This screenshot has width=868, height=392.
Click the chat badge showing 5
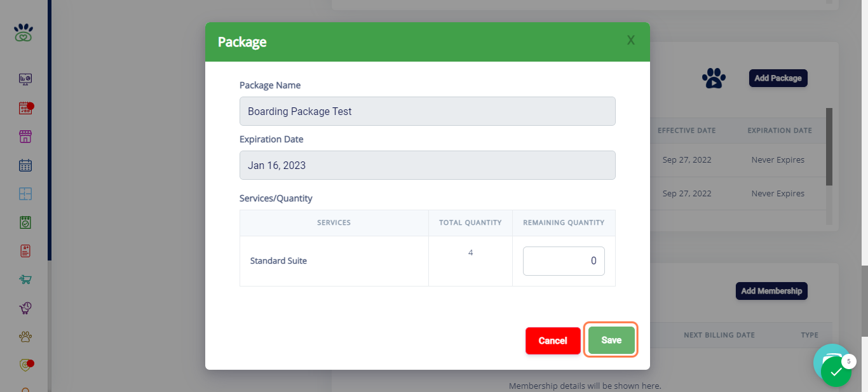pos(848,362)
